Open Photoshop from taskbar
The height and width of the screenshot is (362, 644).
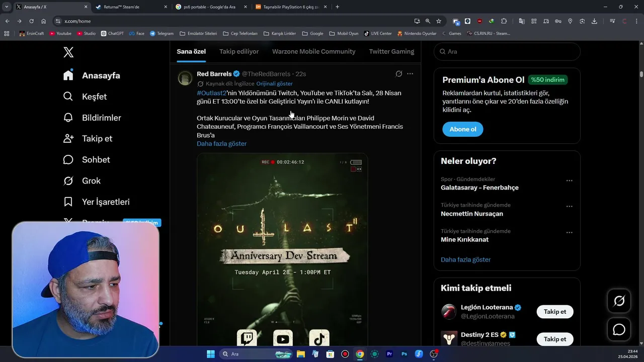[x=404, y=354]
